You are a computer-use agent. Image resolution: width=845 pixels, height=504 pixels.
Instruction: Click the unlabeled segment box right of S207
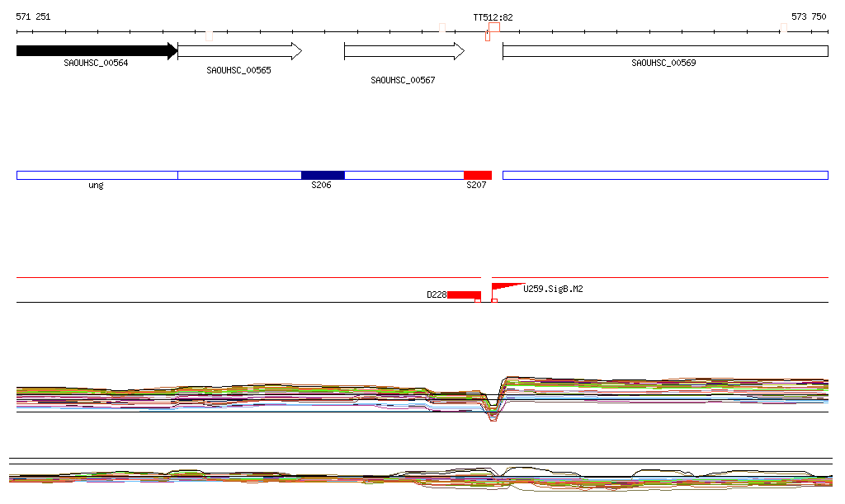664,175
